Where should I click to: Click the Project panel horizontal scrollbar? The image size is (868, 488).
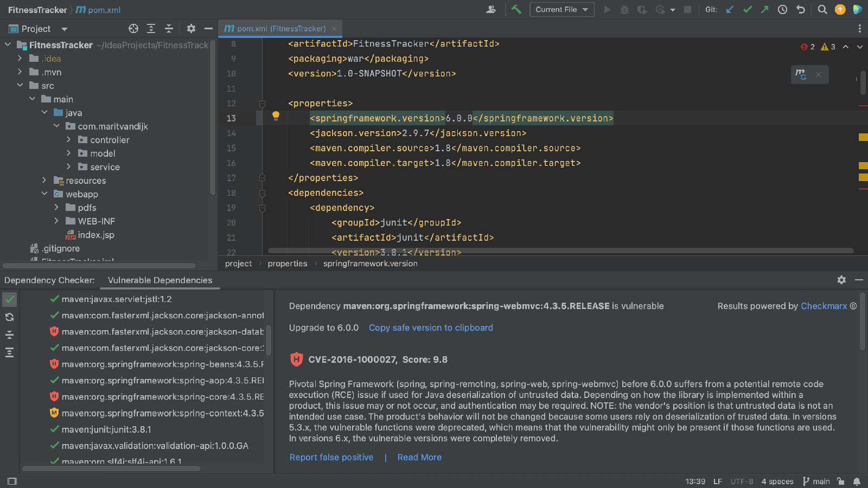click(99, 266)
